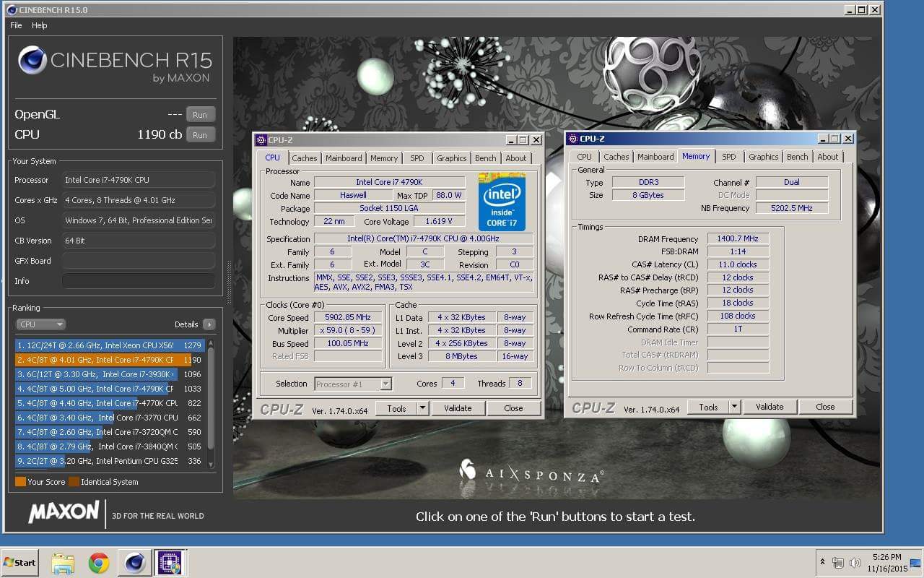924x578 pixels.
Task: Open Caches tab in right CPU-Z
Action: click(x=616, y=157)
